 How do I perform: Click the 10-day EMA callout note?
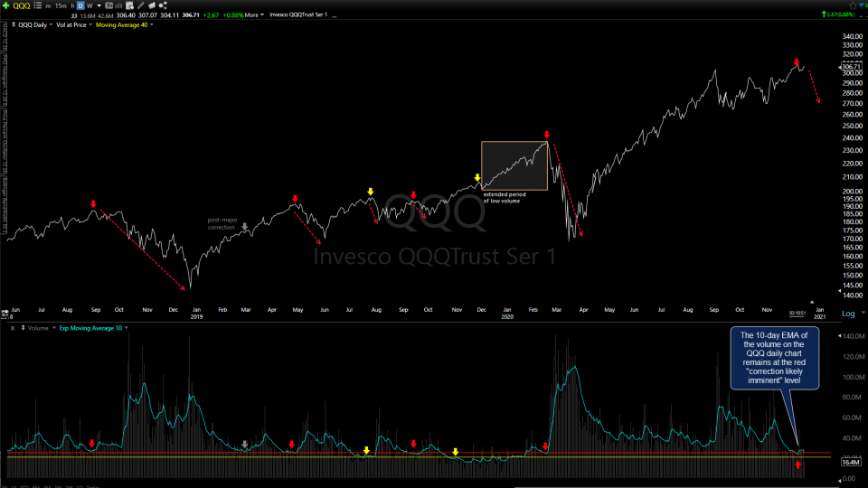coord(774,358)
